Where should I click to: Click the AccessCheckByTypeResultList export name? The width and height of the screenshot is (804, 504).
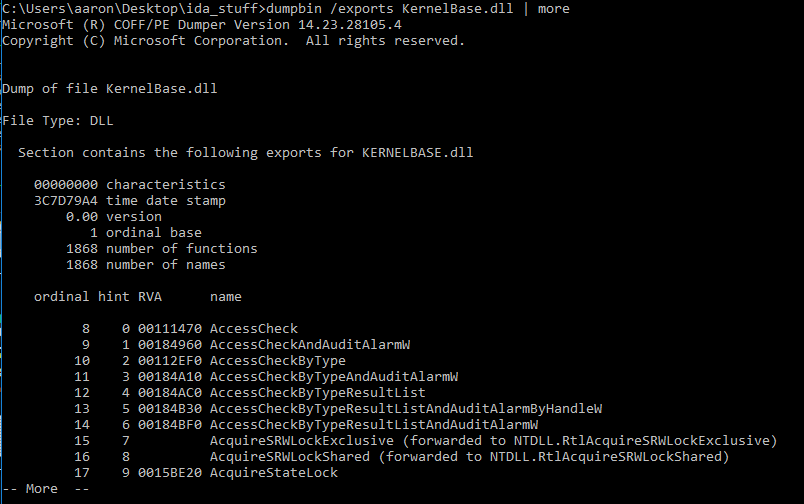317,392
